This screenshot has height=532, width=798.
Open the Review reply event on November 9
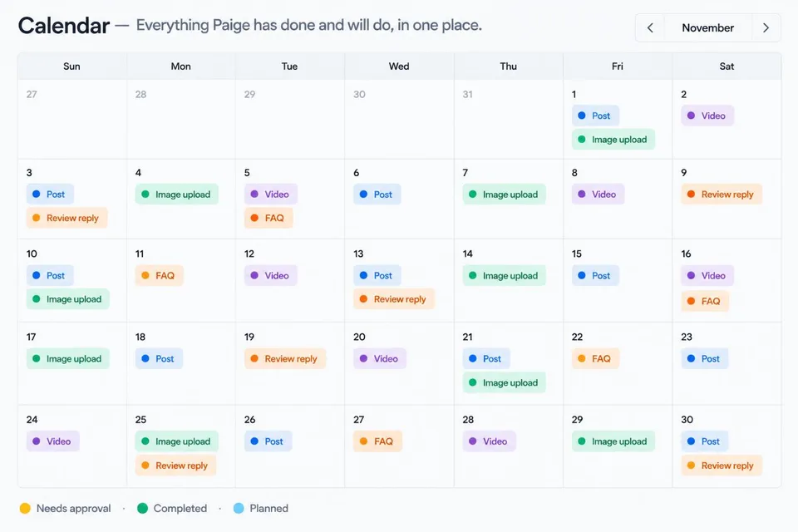(722, 194)
